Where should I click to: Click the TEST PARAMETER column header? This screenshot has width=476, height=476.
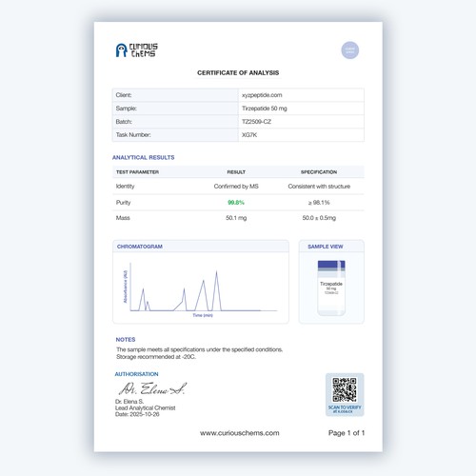(x=137, y=172)
